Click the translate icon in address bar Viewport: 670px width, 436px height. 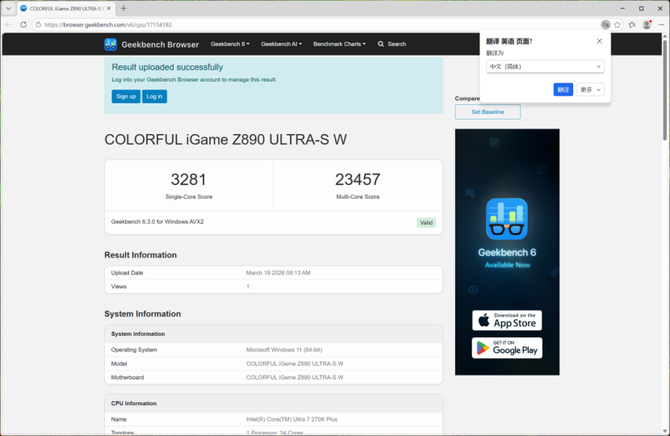coord(606,24)
